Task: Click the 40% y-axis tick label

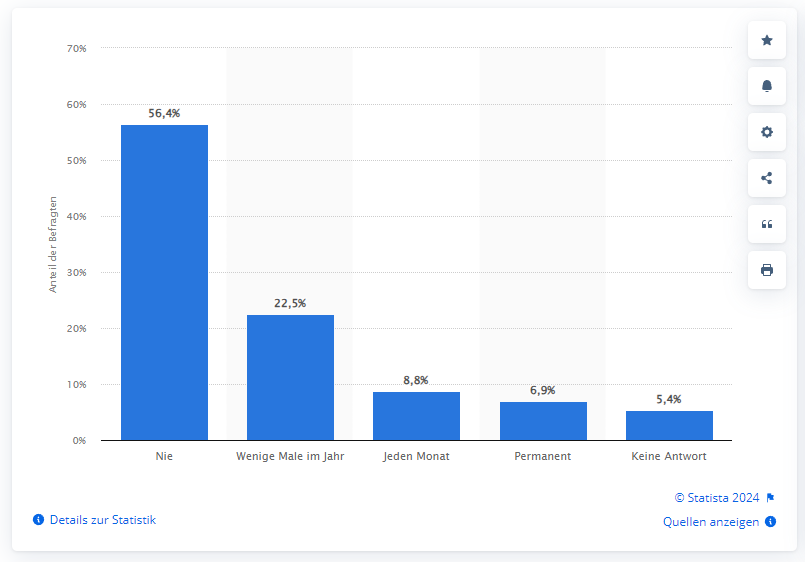Action: click(76, 216)
